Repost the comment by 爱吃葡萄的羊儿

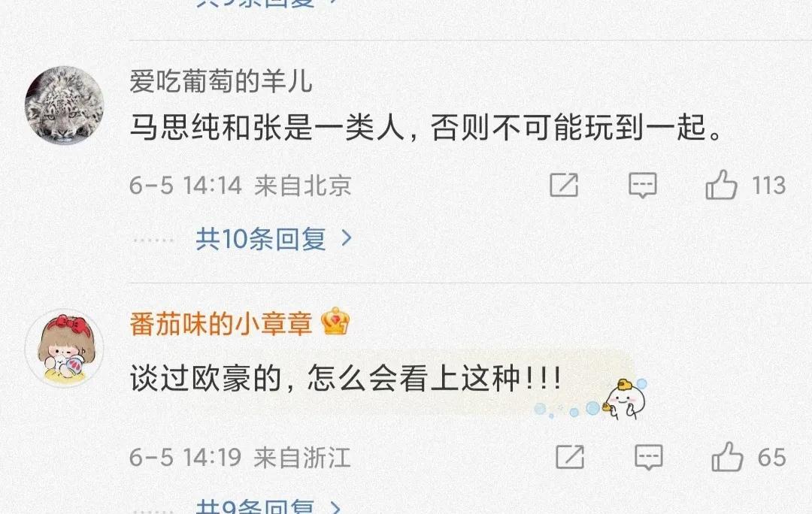click(563, 185)
